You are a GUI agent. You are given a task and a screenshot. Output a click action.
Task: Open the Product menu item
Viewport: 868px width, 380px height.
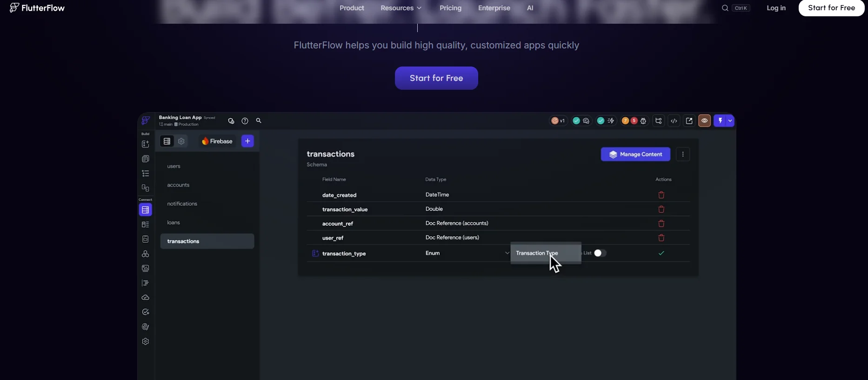point(352,8)
